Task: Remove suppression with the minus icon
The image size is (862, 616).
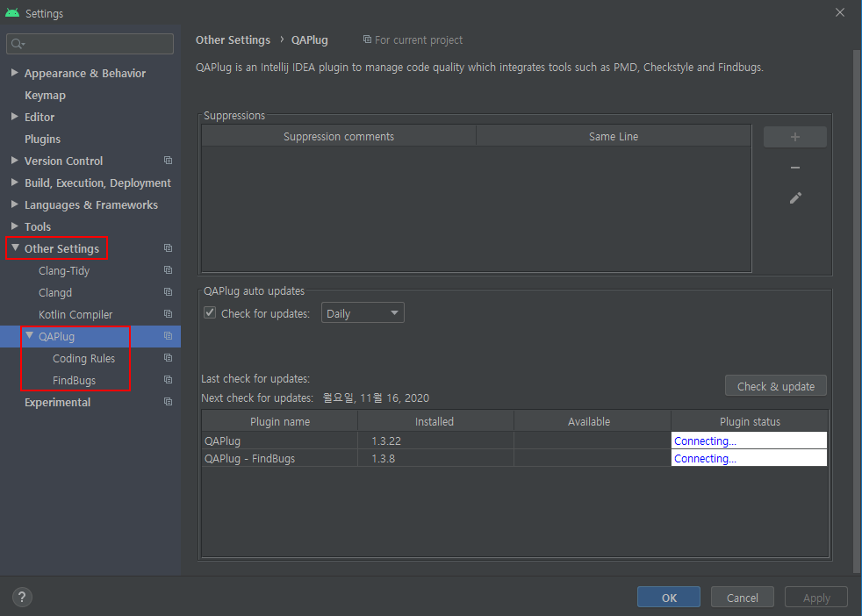Action: coord(795,167)
